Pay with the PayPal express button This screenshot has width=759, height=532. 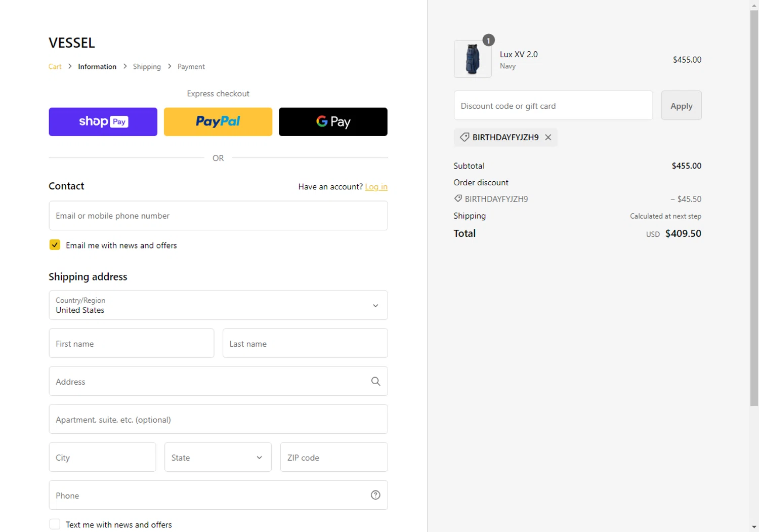click(218, 121)
